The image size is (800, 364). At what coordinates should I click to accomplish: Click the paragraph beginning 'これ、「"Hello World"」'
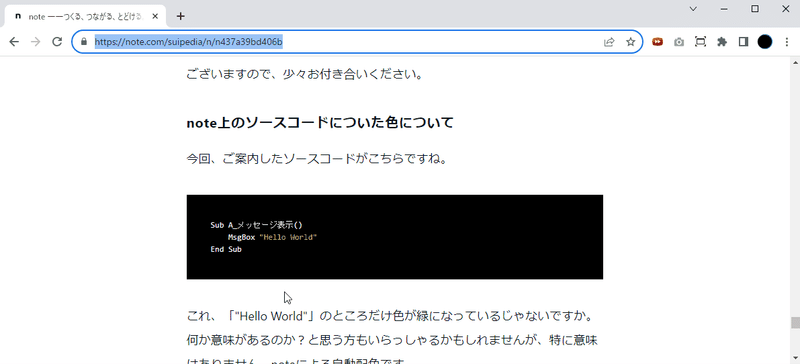[x=390, y=317]
